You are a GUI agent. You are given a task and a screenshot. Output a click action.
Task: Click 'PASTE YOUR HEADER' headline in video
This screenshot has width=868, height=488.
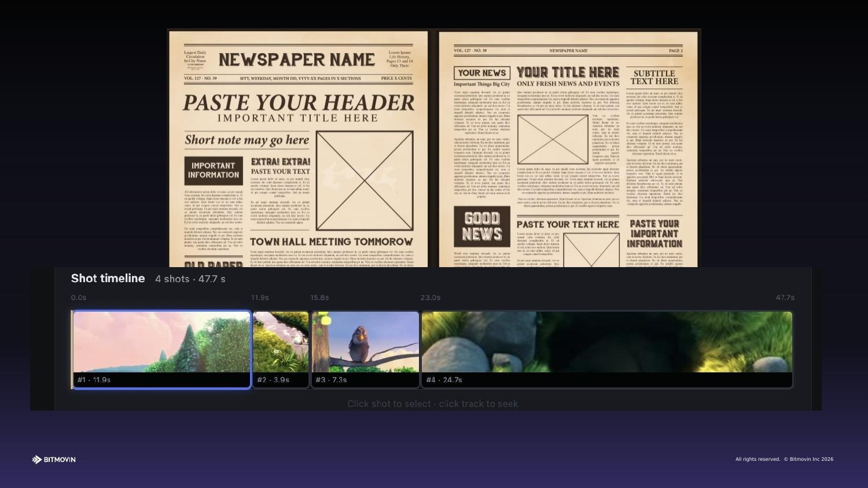pos(299,103)
